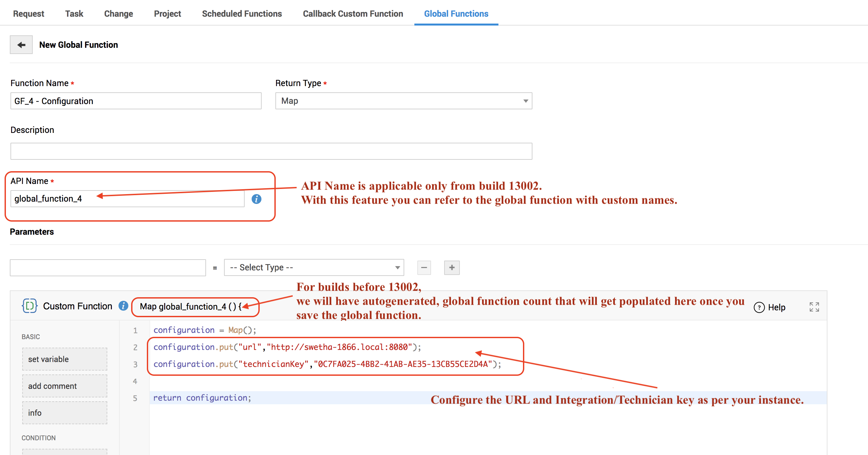The image size is (868, 455).
Task: Open the Select Type dropdown
Action: tap(314, 267)
